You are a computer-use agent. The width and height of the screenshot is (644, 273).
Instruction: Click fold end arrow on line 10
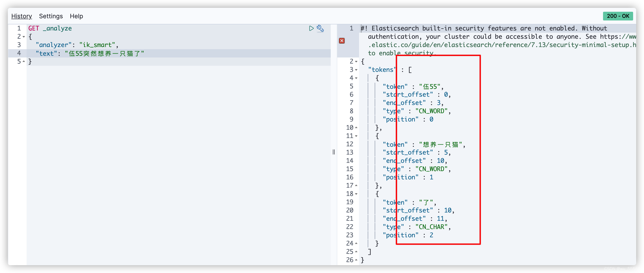[356, 128]
